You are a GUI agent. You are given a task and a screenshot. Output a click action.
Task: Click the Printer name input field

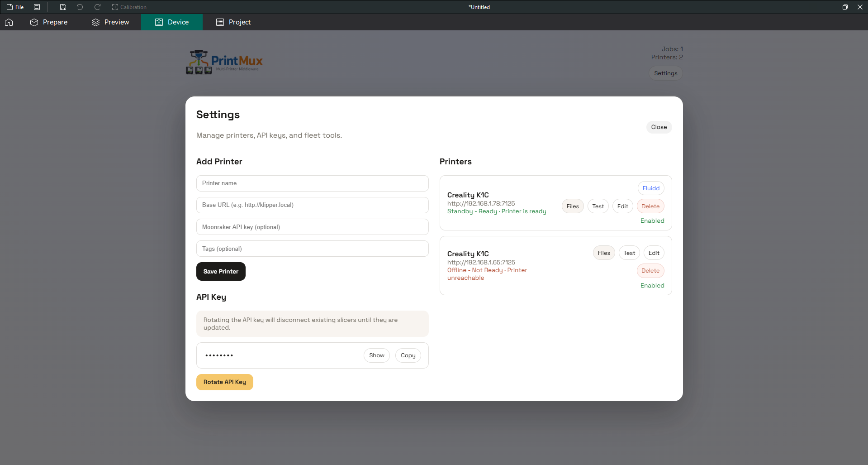point(312,183)
